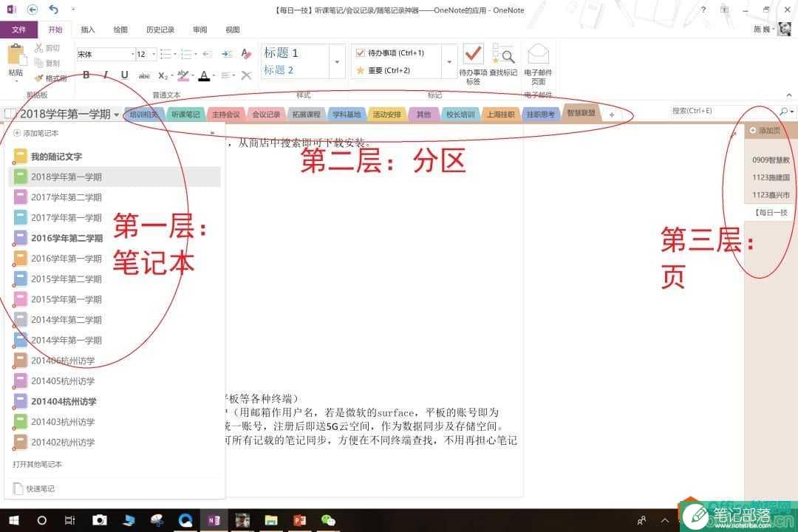Image resolution: width=798 pixels, height=532 pixels.
Task: Insert a numbered list
Action: pos(185,54)
